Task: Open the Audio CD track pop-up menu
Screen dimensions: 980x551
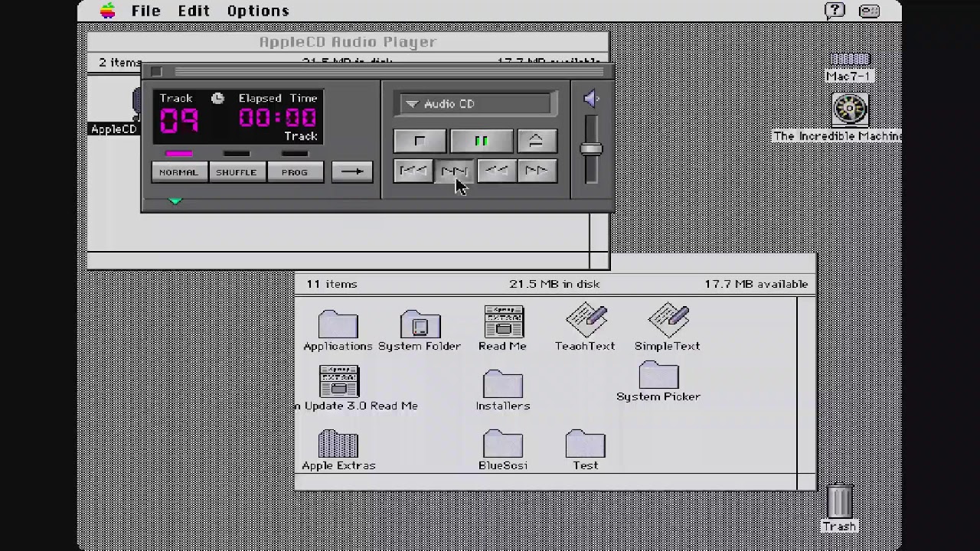Action: click(474, 104)
